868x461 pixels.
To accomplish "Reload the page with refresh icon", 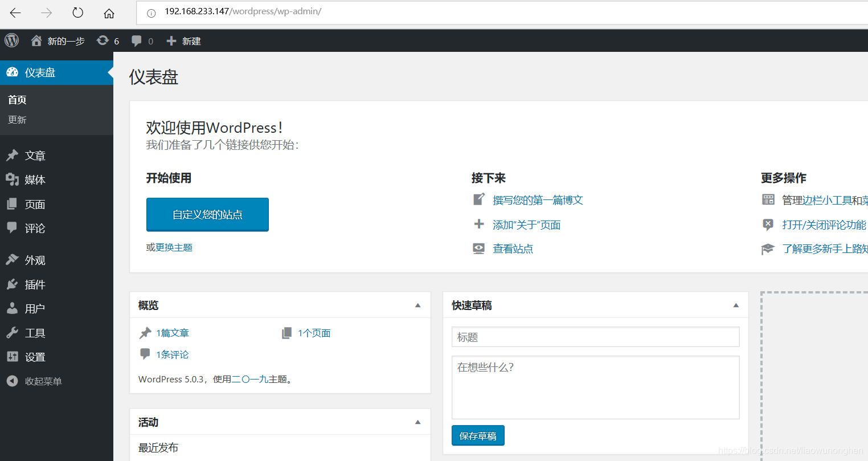I will [78, 13].
